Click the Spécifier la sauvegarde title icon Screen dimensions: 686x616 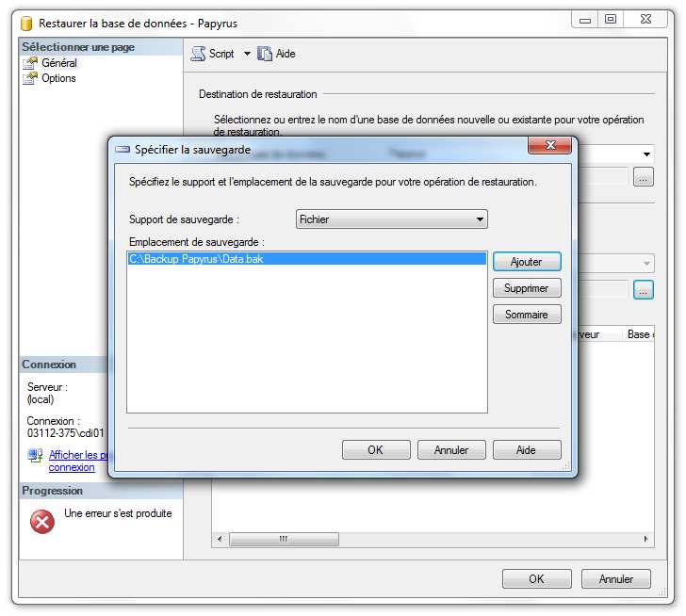122,150
